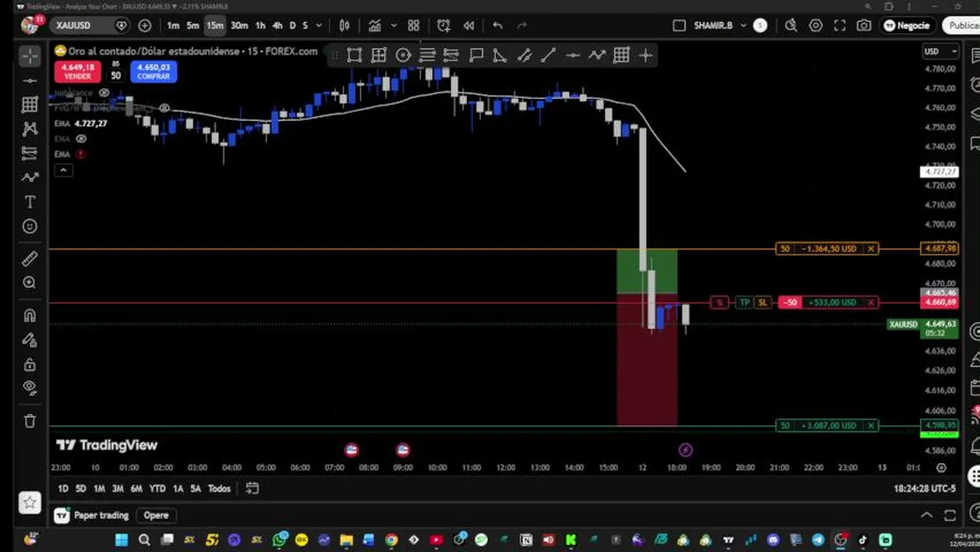Collapse the indicator legend chevron
Image resolution: width=980 pixels, height=552 pixels.
63,170
